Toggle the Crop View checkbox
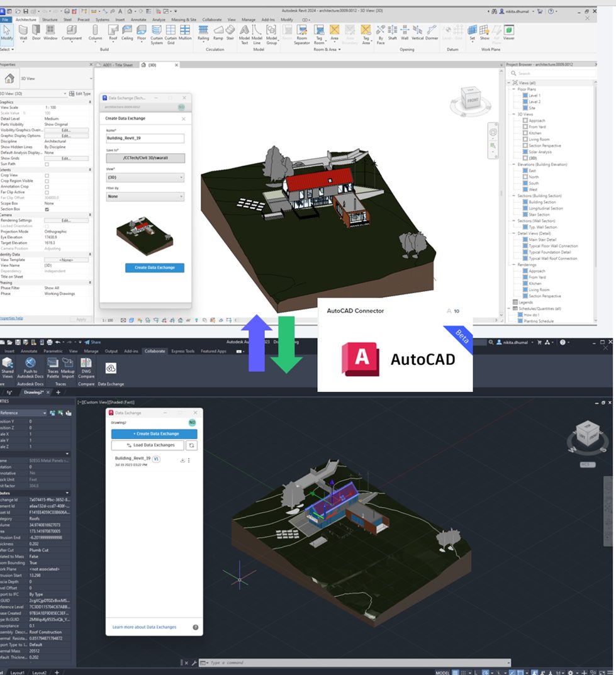Screen dimensions: 616x675 coord(47,176)
